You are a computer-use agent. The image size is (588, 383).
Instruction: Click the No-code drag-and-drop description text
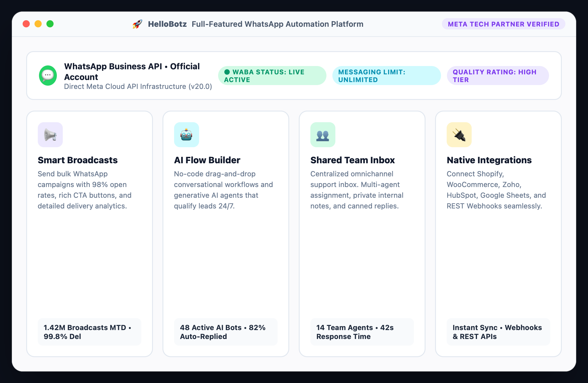point(223,190)
